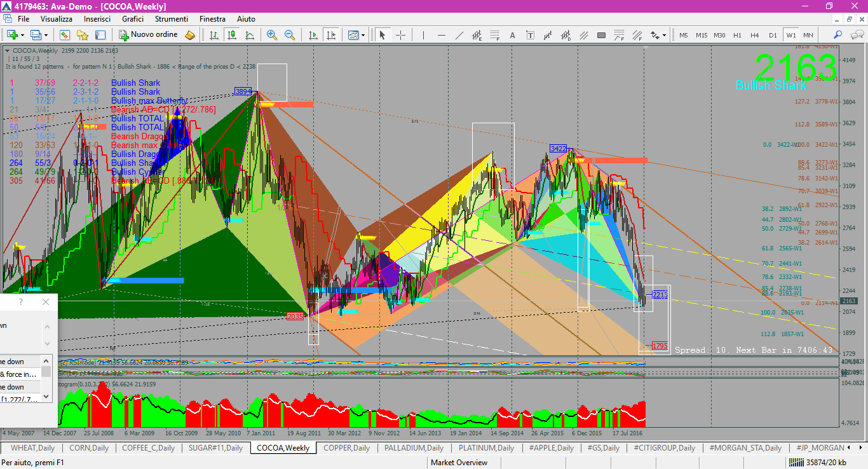Switch chart to D1 timeframe
Image resolution: width=868 pixels, height=469 pixels.
[773, 35]
